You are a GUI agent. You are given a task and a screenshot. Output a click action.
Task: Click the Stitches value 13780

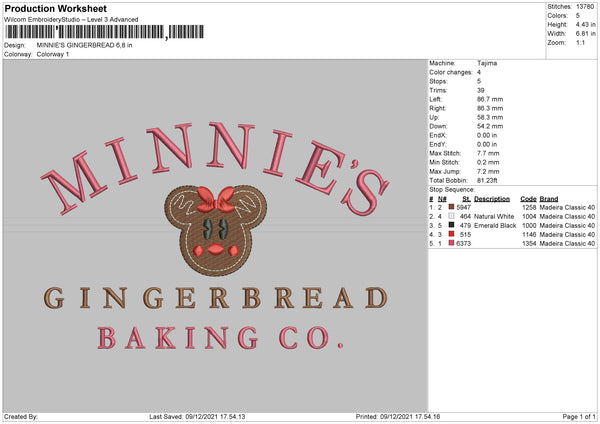point(585,7)
